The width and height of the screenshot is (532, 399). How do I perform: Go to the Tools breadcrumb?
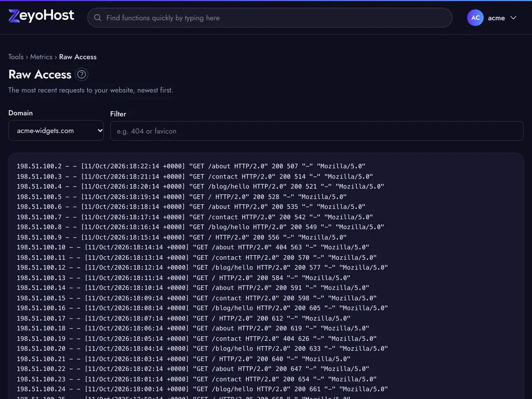tap(16, 57)
